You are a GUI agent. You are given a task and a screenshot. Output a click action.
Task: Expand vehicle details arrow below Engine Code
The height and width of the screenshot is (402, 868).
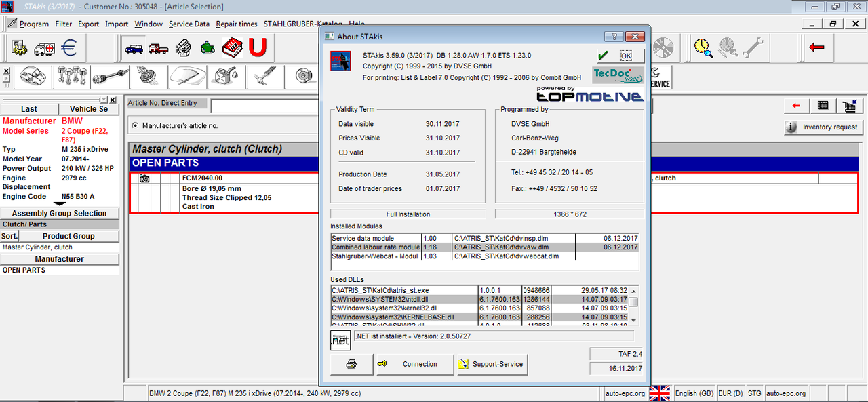point(60,204)
